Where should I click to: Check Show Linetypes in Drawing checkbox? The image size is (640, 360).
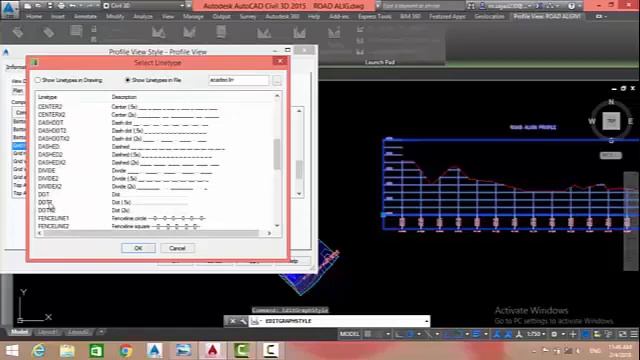pyautogui.click(x=38, y=80)
